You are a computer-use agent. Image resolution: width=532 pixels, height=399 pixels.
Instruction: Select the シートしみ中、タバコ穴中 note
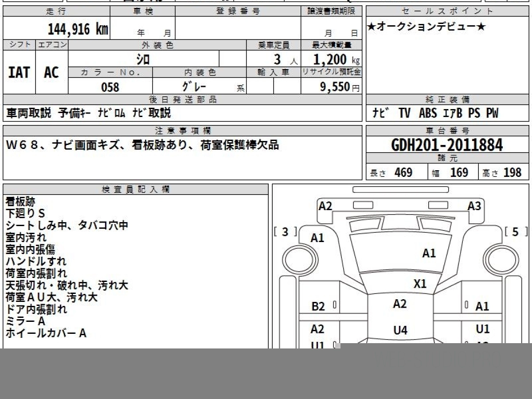(67, 225)
